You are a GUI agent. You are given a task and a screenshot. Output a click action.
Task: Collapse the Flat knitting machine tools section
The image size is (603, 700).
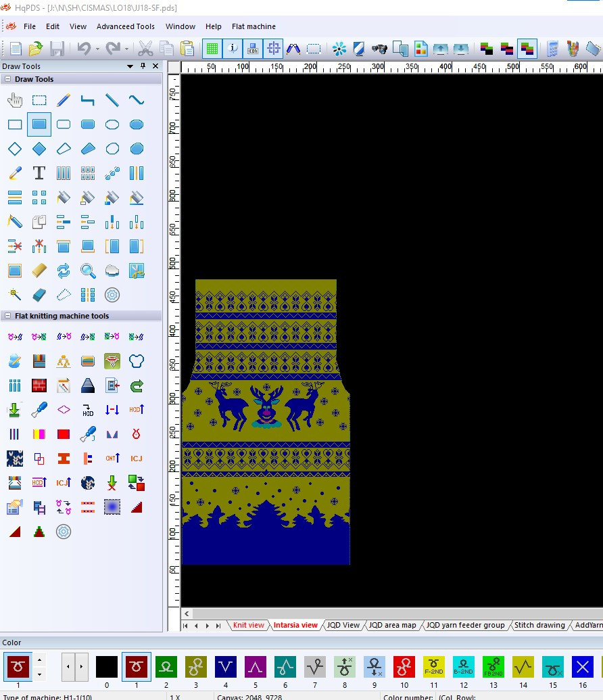7,316
